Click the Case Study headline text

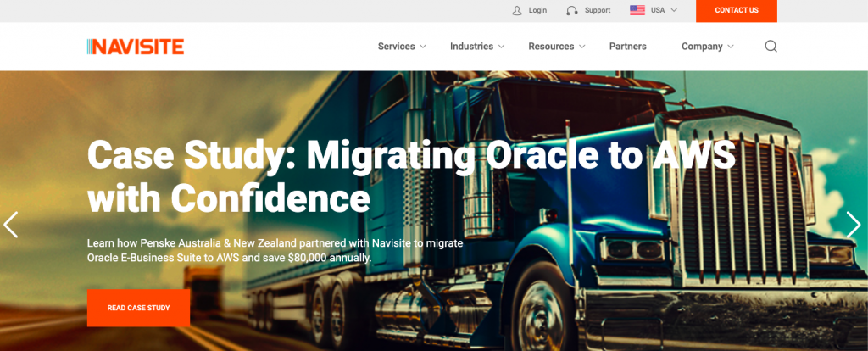pos(411,176)
